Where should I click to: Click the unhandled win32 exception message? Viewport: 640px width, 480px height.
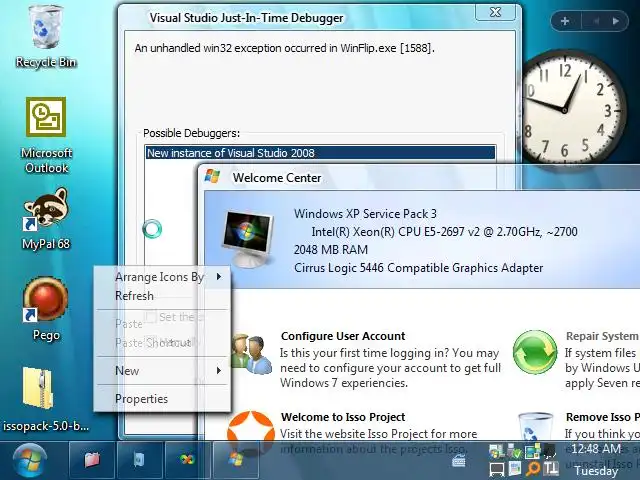click(284, 48)
